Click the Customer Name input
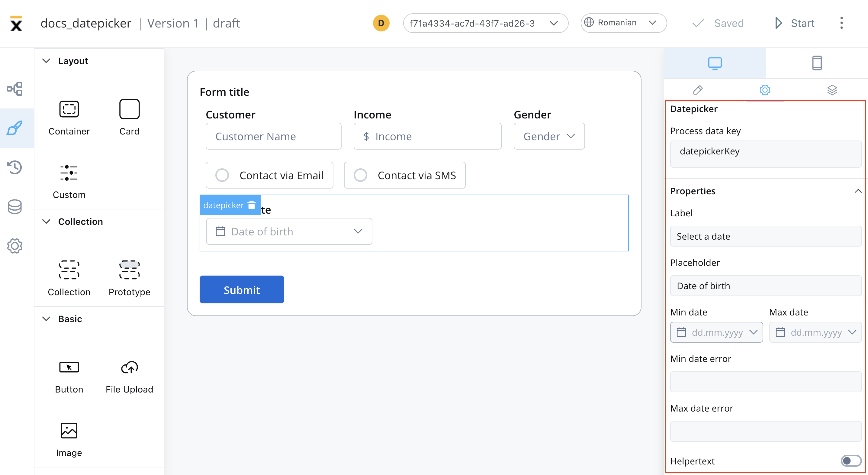 coord(274,136)
